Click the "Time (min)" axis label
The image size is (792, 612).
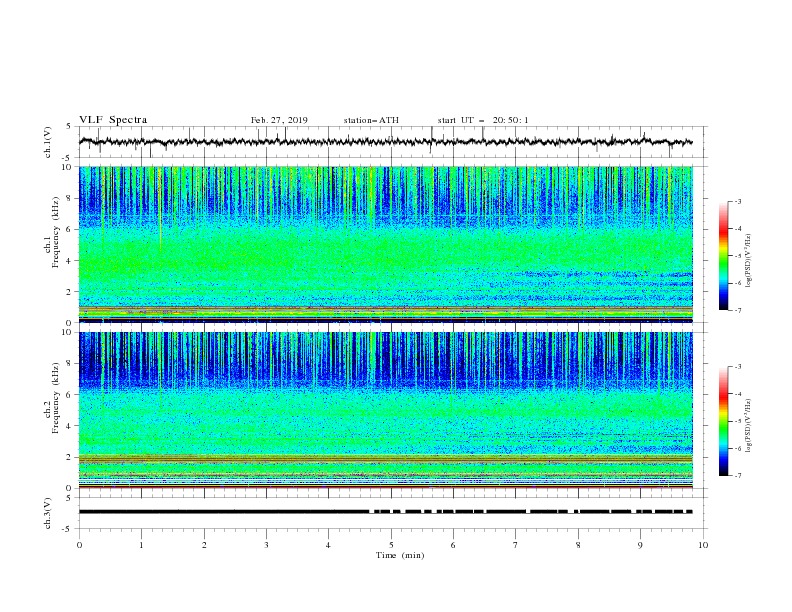click(x=400, y=555)
